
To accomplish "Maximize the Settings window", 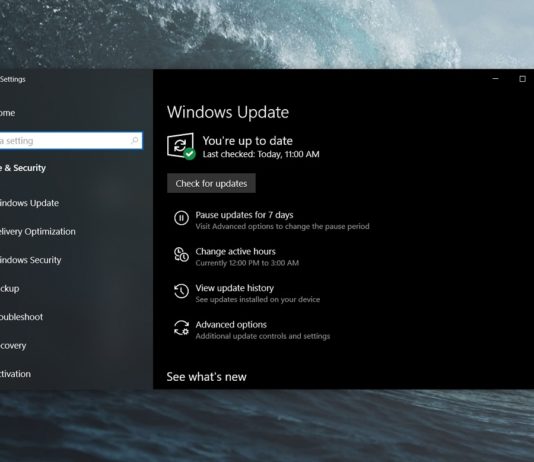I will pyautogui.click(x=522, y=79).
